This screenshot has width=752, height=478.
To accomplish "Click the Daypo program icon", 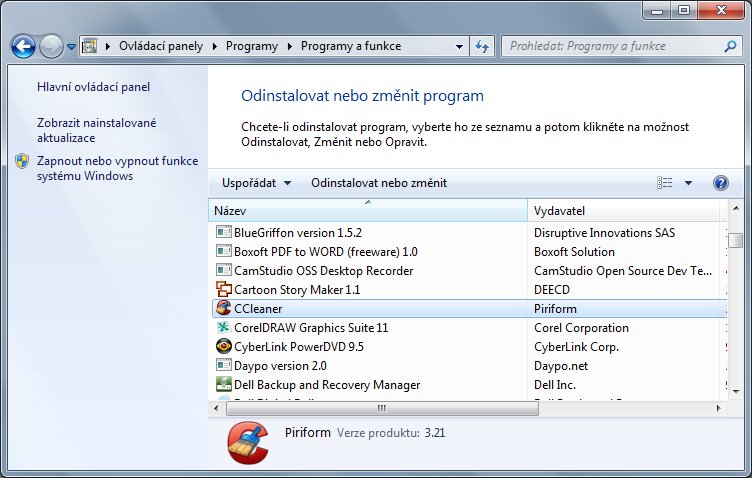I will pyautogui.click(x=223, y=365).
